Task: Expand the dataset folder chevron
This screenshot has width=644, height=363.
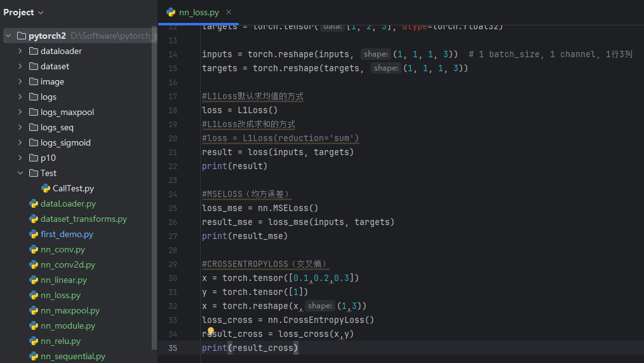Action: 20,66
